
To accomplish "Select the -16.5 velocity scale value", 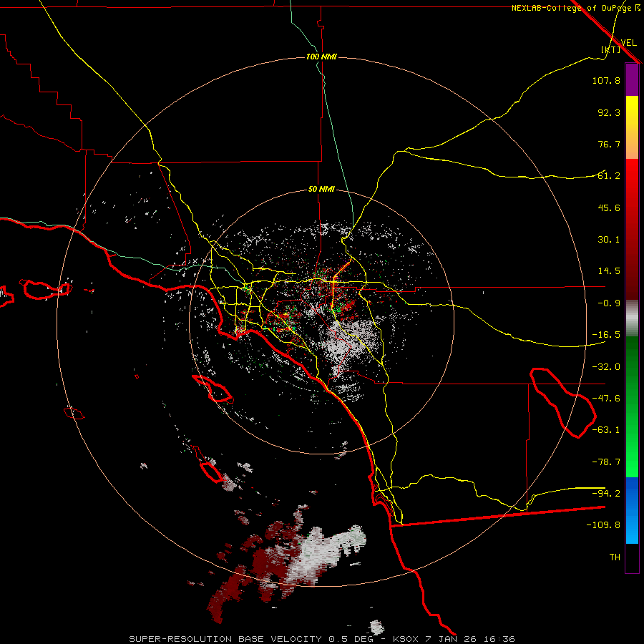I will pos(606,335).
